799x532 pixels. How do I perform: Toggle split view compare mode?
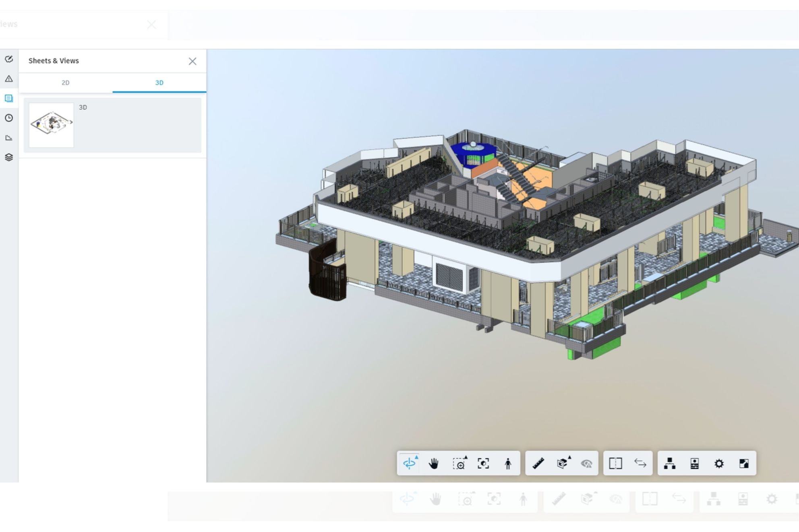[x=615, y=464]
